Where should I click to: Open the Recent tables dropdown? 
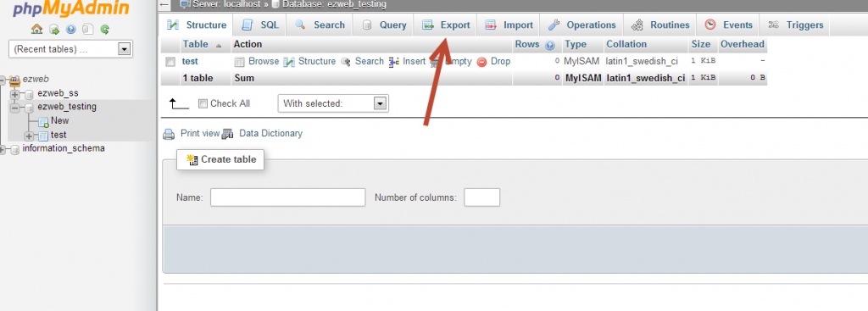click(70, 49)
